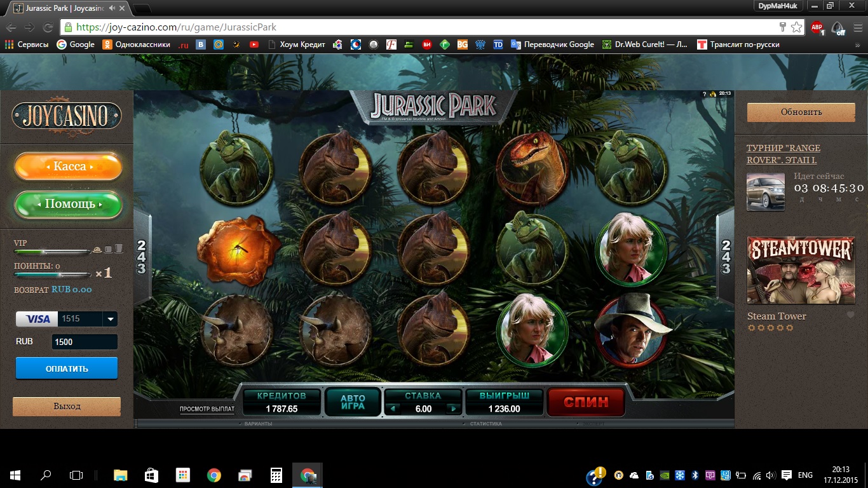Open Task View on the taskbar
The width and height of the screenshot is (868, 488).
click(76, 475)
